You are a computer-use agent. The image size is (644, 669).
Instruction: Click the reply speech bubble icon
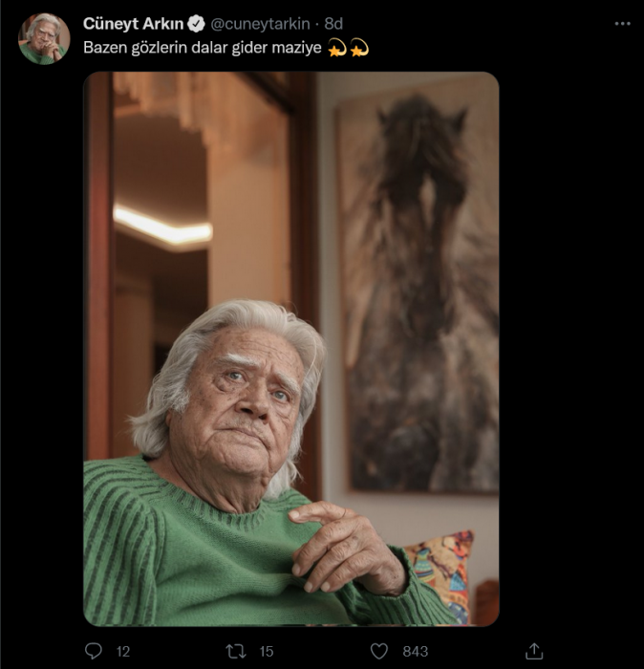pos(94,651)
